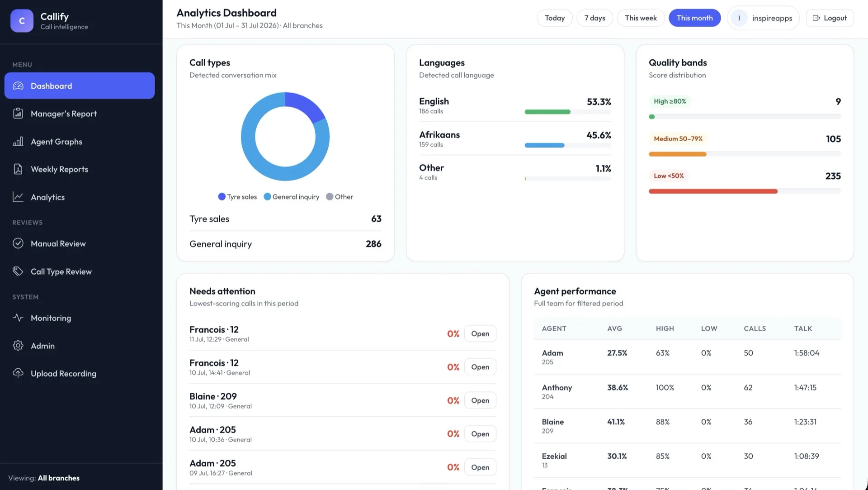Screen dimensions: 868x490
Task: Click Blaine's average 41.1%
Action: (616, 422)
